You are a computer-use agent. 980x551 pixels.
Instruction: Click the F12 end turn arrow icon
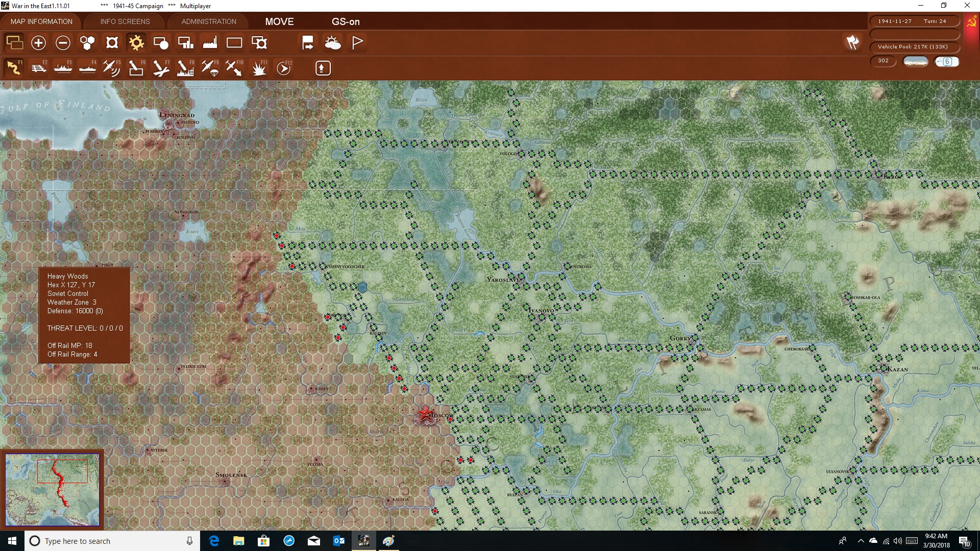(284, 68)
